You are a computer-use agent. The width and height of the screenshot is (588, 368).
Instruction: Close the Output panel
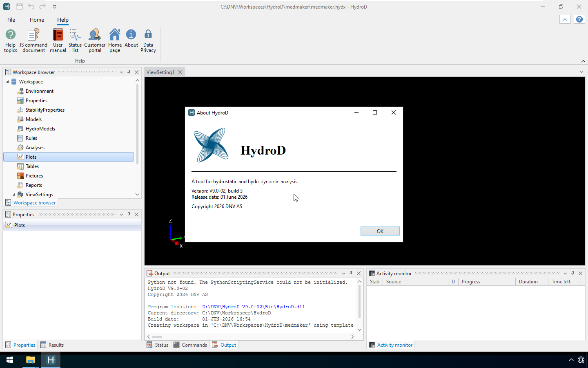pyautogui.click(x=359, y=274)
